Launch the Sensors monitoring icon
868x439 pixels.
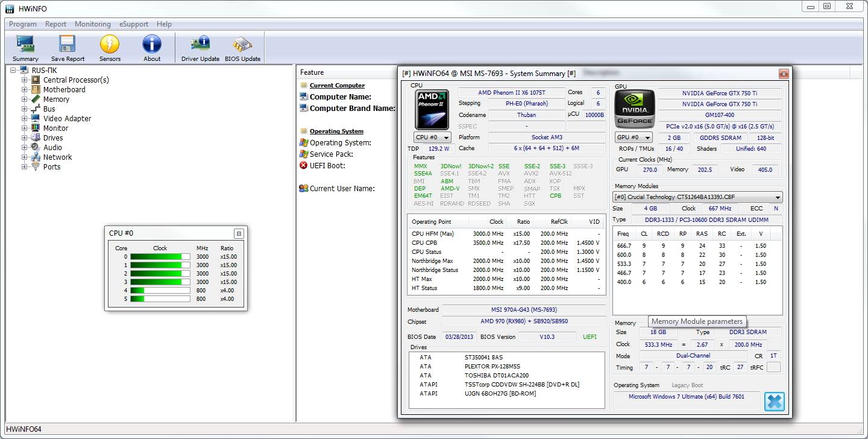(110, 48)
